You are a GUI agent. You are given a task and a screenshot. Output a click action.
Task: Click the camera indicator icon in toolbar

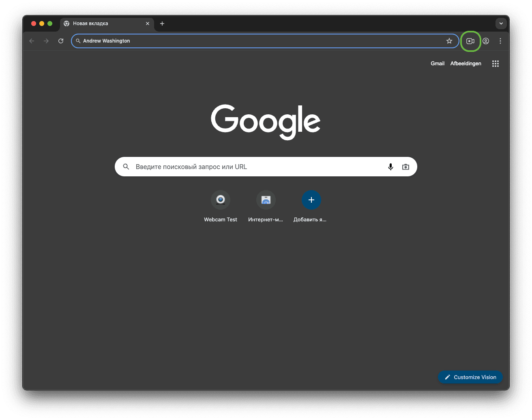tap(470, 41)
